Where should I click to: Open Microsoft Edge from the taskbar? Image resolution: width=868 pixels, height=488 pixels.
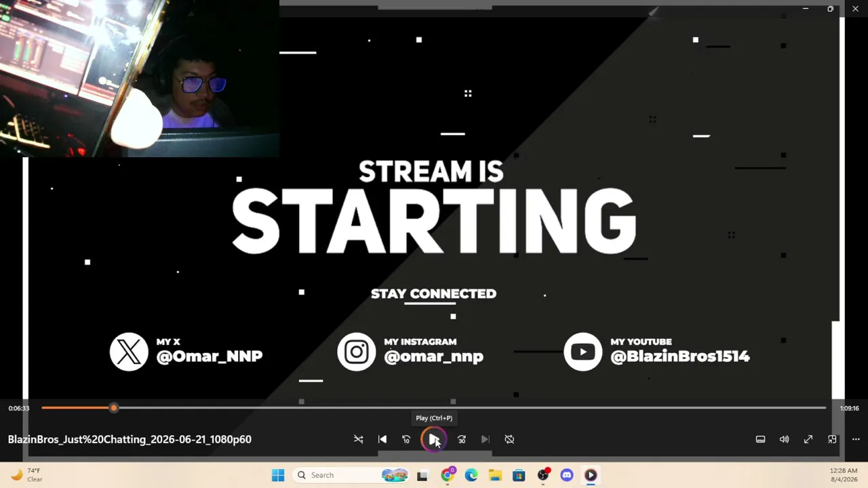(x=471, y=475)
